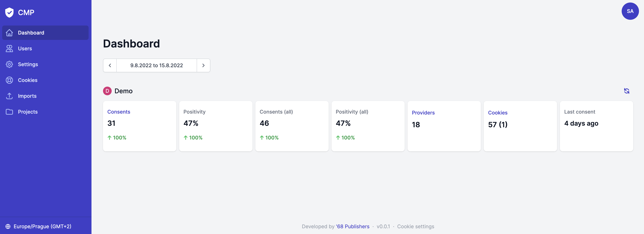Viewport: 644px width, 234px height.
Task: Open the Imports menu item
Action: [27, 96]
